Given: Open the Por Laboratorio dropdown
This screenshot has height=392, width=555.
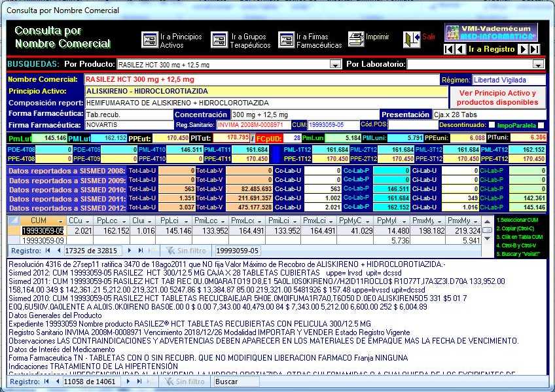Looking at the screenshot, I should tap(538, 64).
